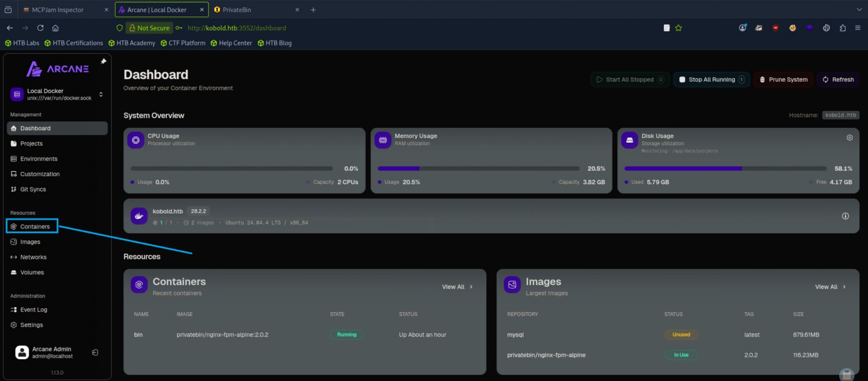Open View All in the Containers card

(457, 286)
